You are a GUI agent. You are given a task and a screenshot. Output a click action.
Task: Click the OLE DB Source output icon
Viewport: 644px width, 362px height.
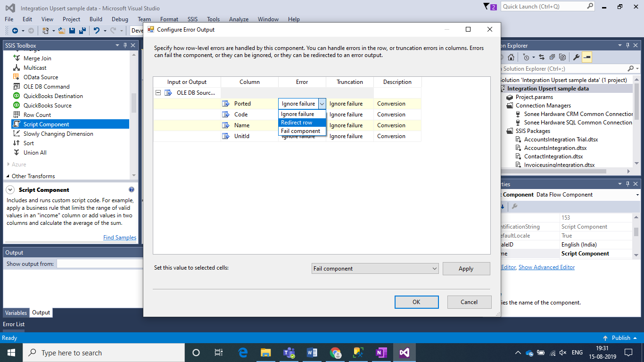[168, 93]
